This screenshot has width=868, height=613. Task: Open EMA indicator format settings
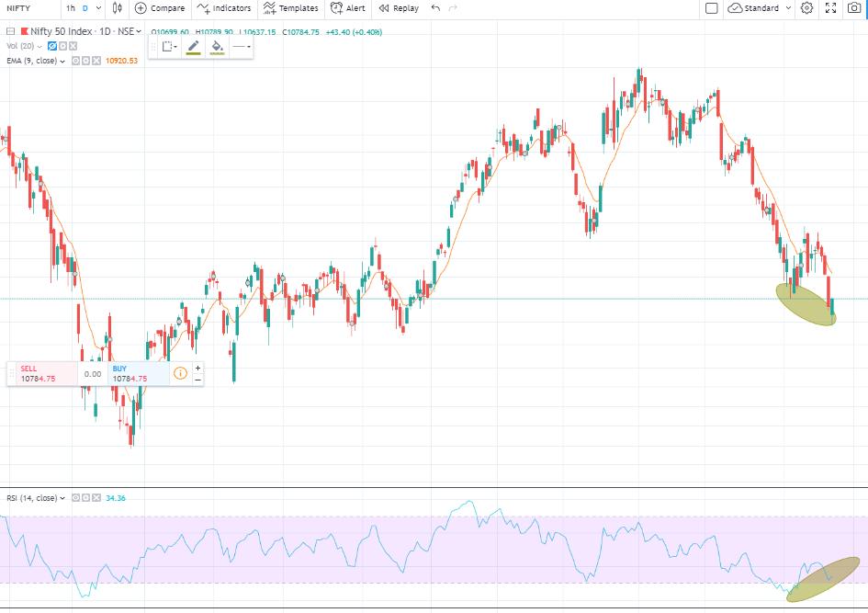coord(85,61)
